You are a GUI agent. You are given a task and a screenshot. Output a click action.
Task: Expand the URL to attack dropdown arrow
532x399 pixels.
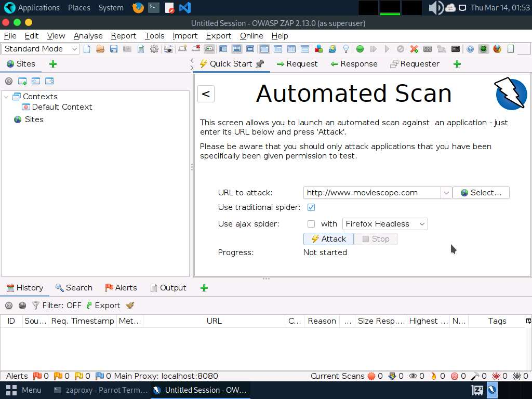pyautogui.click(x=446, y=193)
